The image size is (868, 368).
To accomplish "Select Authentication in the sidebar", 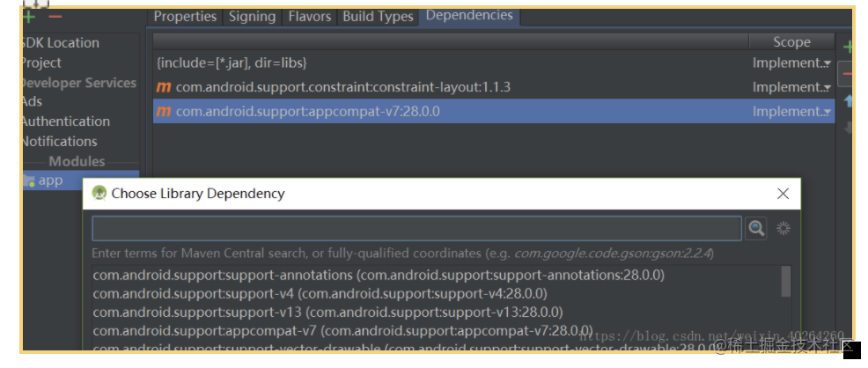I will point(66,121).
